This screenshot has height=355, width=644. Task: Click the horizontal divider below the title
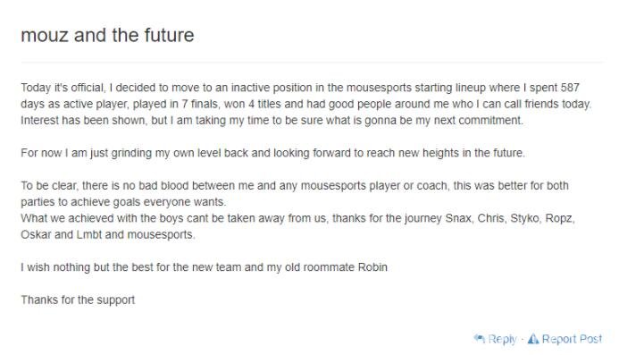312,63
